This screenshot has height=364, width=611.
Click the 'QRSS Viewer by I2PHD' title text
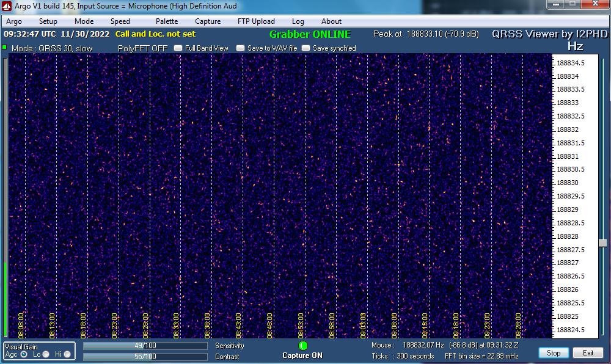[549, 34]
